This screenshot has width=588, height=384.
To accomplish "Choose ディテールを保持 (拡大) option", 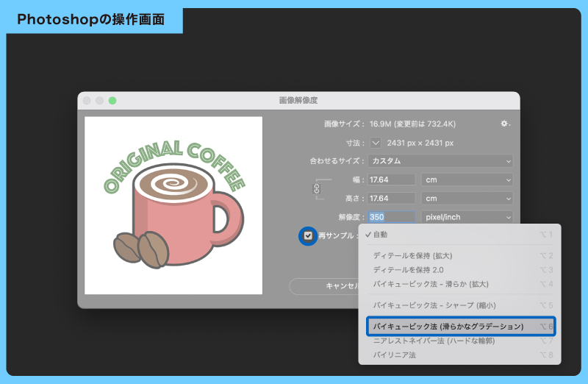I will click(460, 256).
